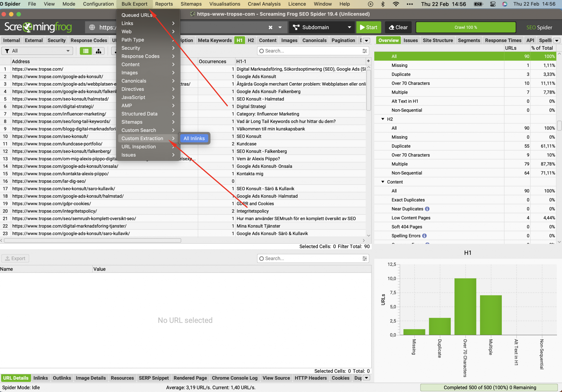Open the All filter dropdown
Viewport: 562px width, 392px height.
(x=37, y=51)
